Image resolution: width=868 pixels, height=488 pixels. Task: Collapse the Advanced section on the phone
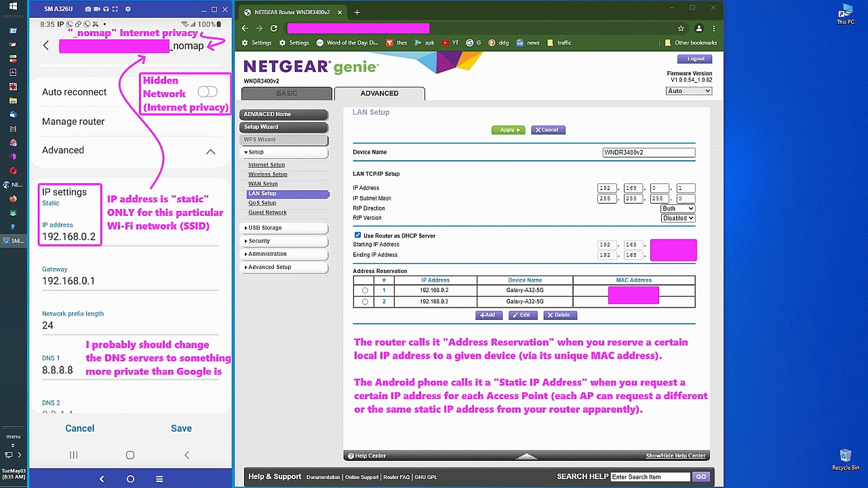(x=211, y=151)
